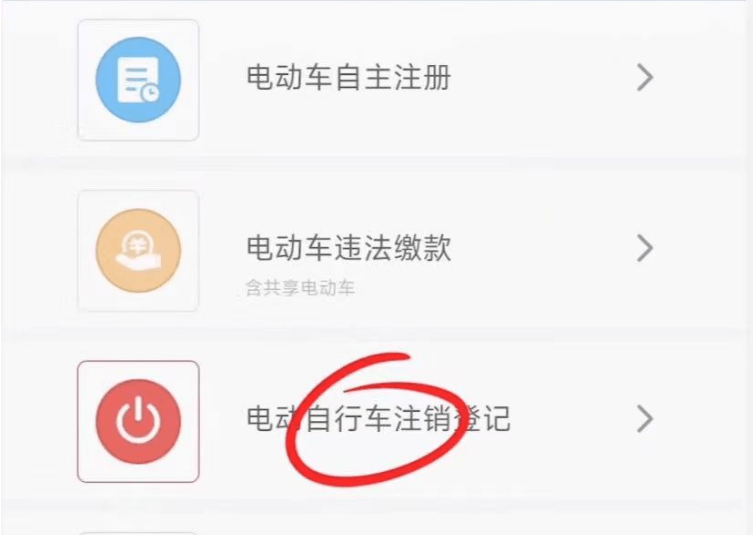Open 电动车自主注册 menu entry

[x=376, y=80]
